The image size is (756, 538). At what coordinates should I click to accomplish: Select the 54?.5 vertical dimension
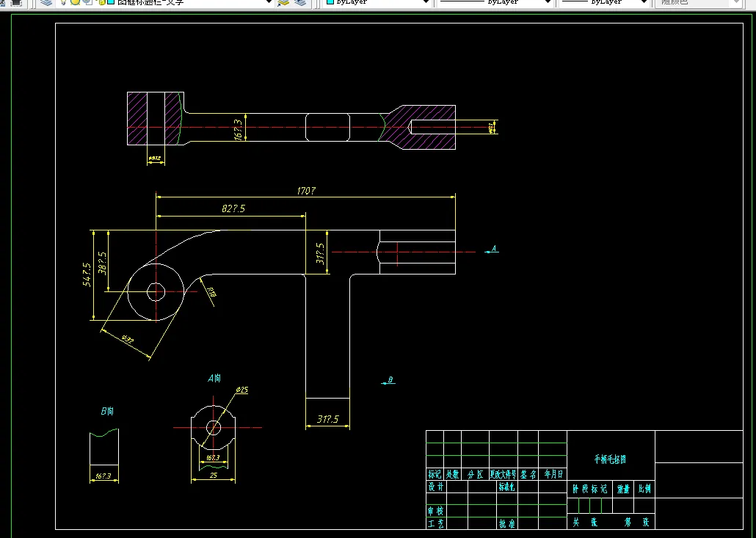tap(87, 275)
